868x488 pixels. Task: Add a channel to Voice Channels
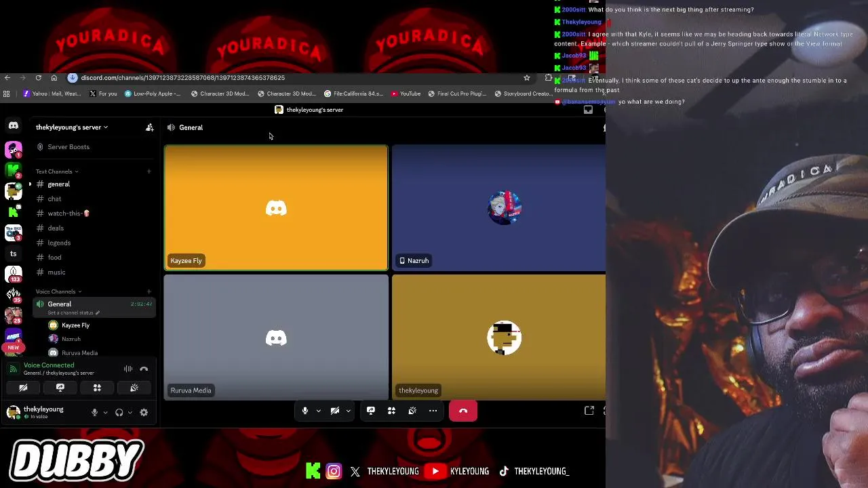149,291
